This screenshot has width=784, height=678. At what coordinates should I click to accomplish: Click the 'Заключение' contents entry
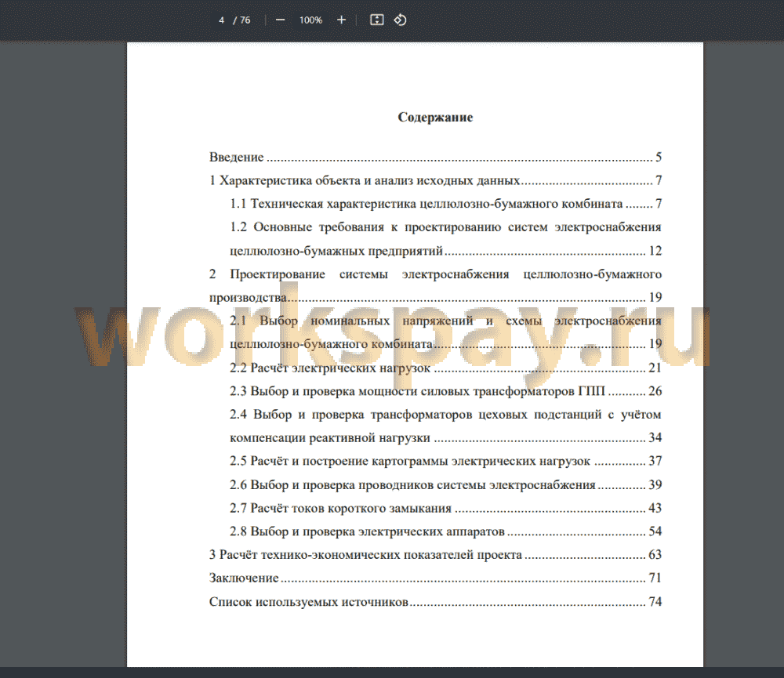pos(435,578)
